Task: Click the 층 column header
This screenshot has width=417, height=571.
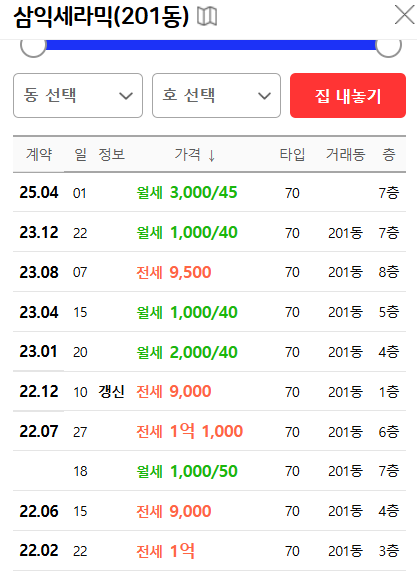Action: [x=389, y=154]
